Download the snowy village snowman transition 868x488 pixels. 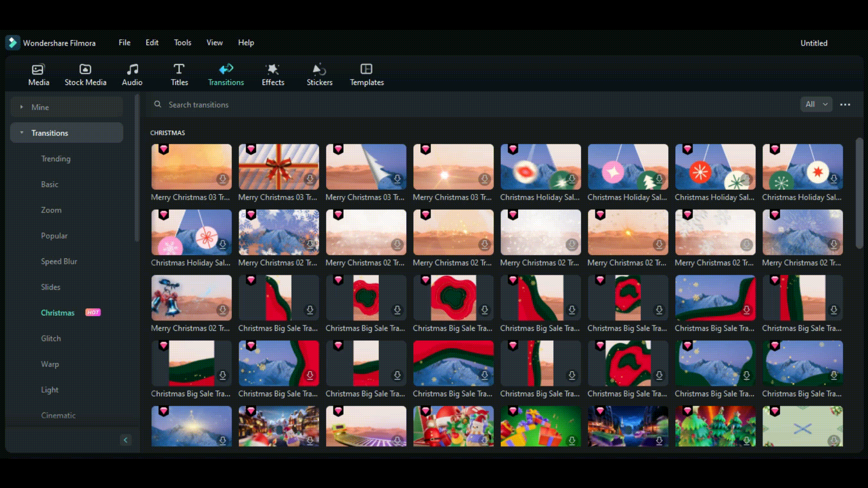click(310, 441)
